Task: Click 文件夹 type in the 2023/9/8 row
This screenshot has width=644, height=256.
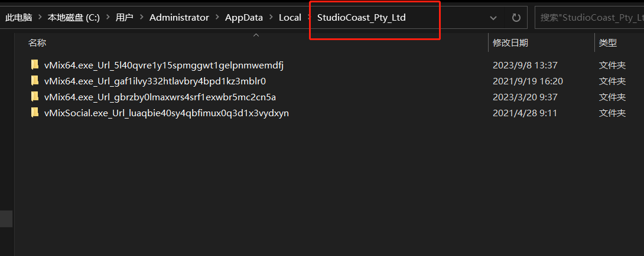Action: [x=612, y=65]
